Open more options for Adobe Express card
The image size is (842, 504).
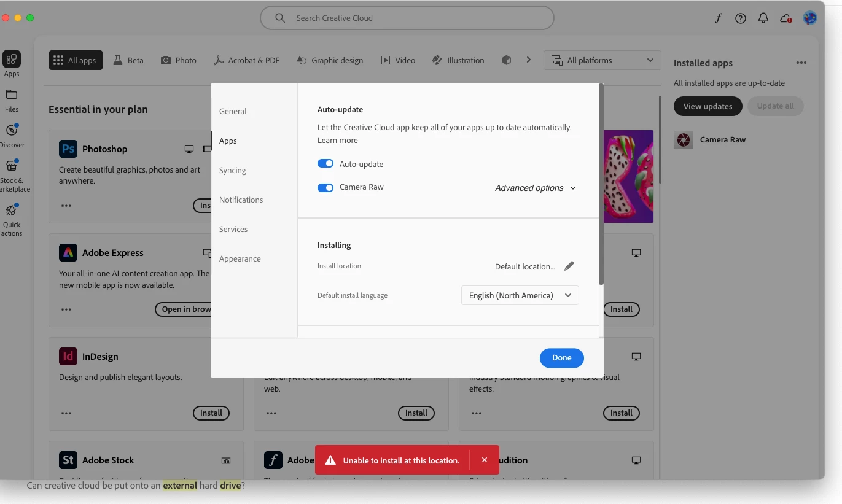tap(66, 309)
